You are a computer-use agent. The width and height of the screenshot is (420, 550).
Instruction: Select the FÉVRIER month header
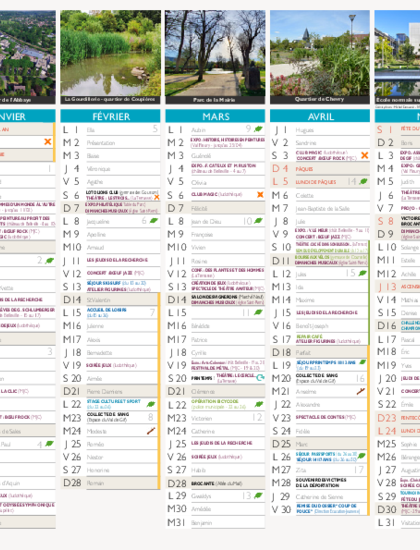(x=111, y=116)
